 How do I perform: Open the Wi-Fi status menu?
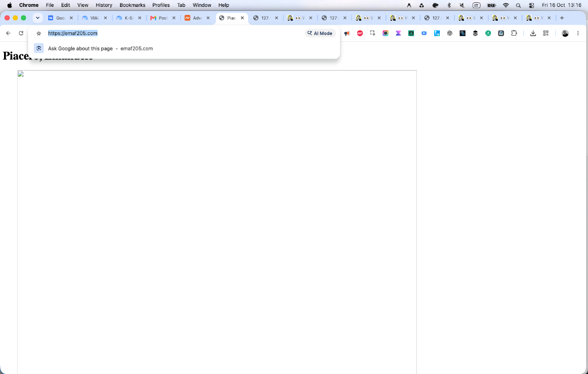(505, 5)
